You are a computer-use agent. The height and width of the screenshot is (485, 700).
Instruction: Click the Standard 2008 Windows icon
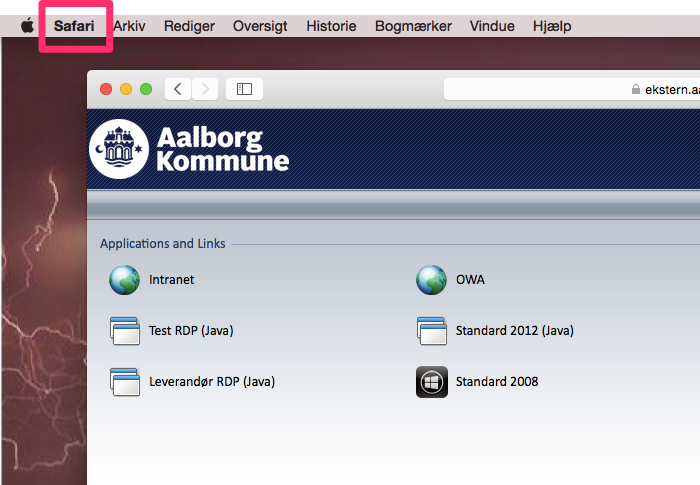click(x=432, y=382)
